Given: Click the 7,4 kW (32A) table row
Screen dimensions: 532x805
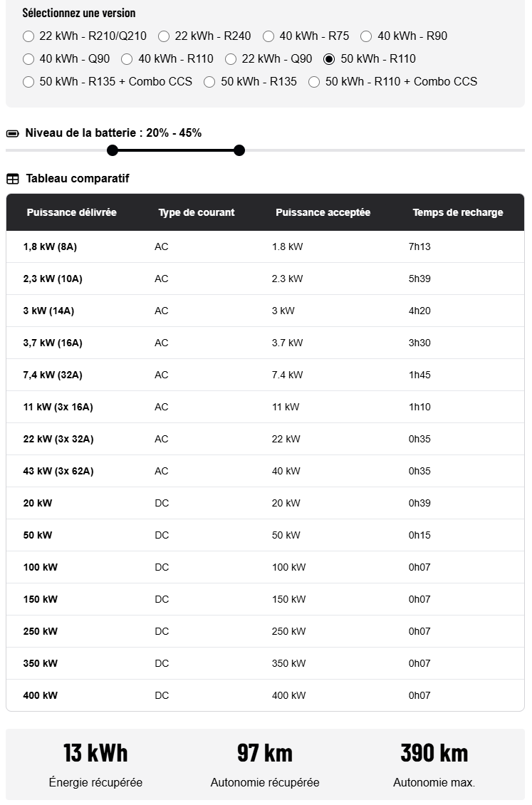Looking at the screenshot, I should (x=265, y=375).
